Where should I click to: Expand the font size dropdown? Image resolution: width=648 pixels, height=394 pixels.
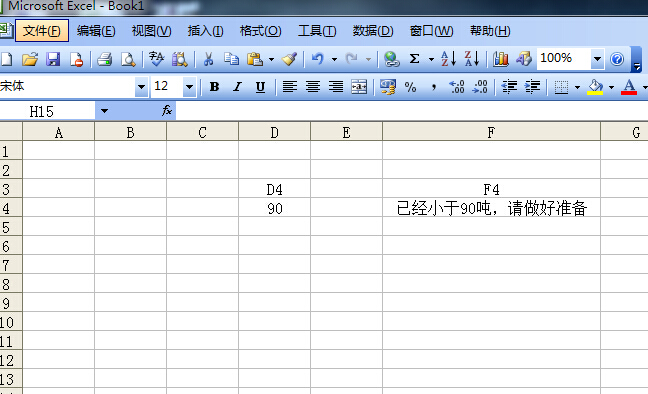(189, 87)
